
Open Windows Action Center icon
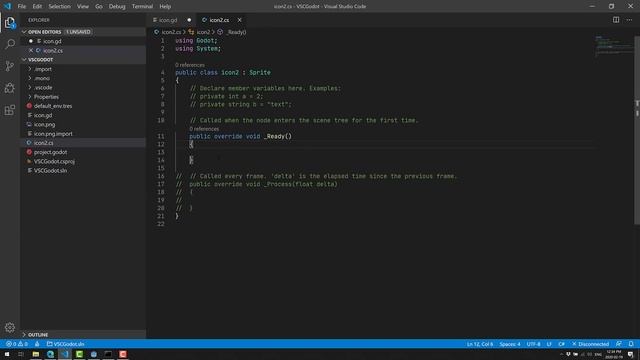pos(631,354)
